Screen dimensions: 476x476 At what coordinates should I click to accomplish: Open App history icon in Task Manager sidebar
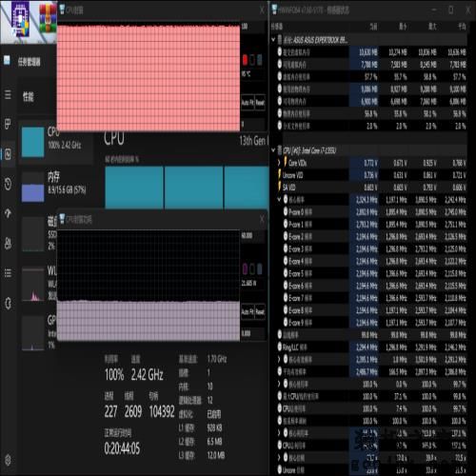tap(8, 184)
